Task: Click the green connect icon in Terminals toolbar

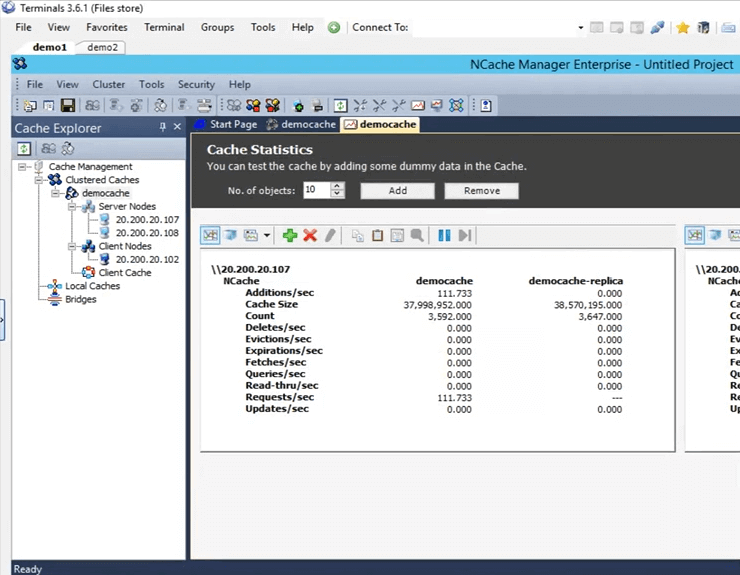Action: (x=334, y=27)
